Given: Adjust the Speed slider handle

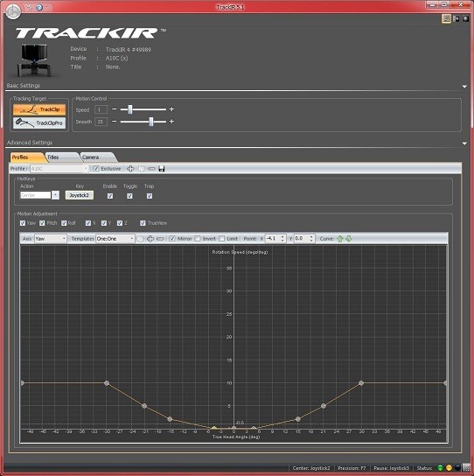Looking at the screenshot, I should 130,109.
